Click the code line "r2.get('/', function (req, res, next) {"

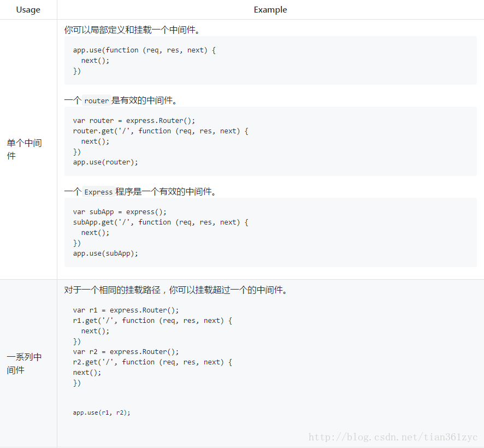tap(152, 362)
